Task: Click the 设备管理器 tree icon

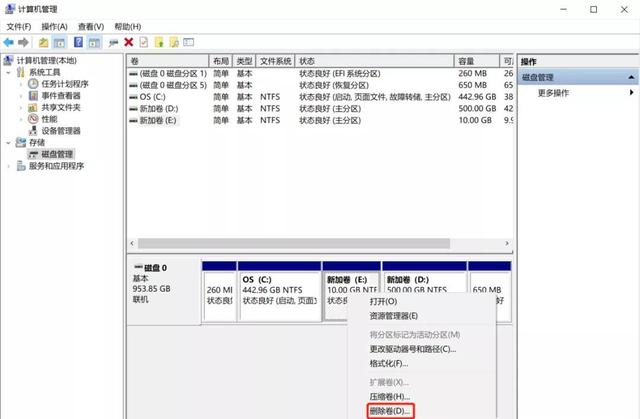Action: (33, 131)
